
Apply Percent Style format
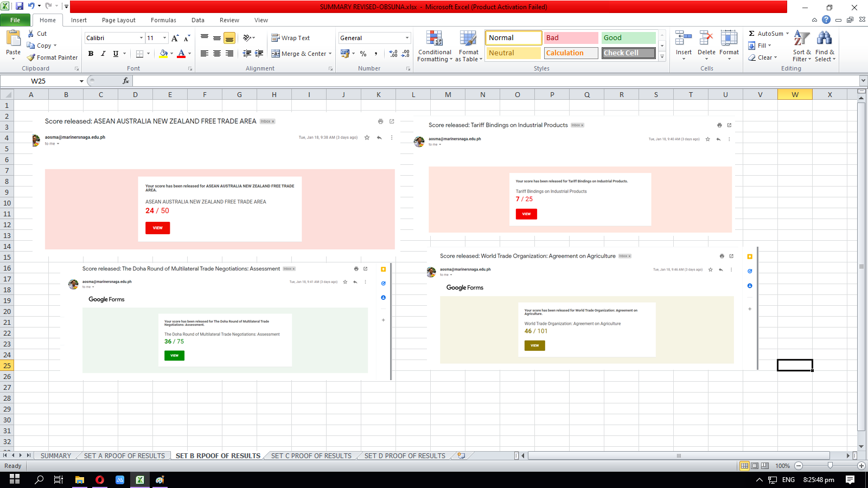click(x=363, y=54)
